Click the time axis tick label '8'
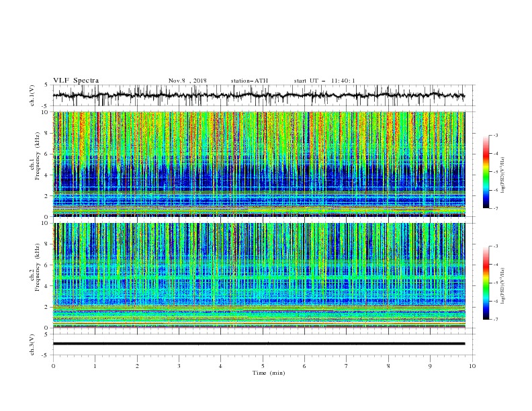 (388, 366)
